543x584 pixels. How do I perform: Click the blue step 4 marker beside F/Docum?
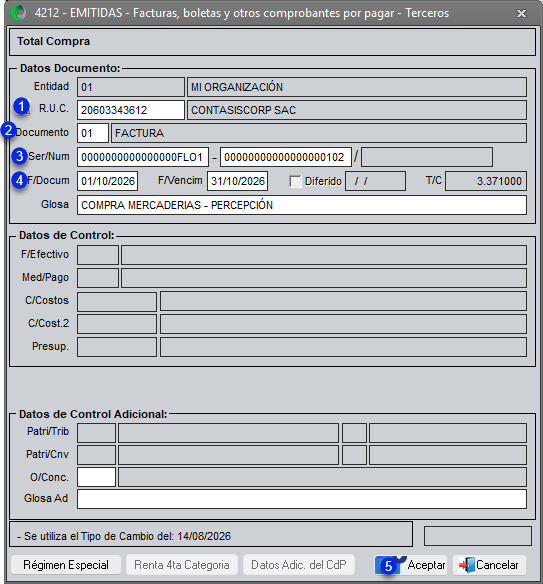pos(19,180)
